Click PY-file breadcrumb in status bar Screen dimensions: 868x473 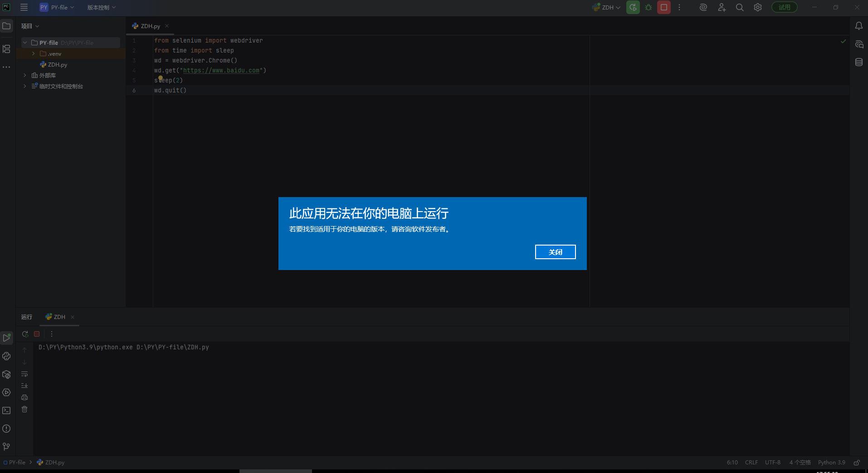point(15,463)
